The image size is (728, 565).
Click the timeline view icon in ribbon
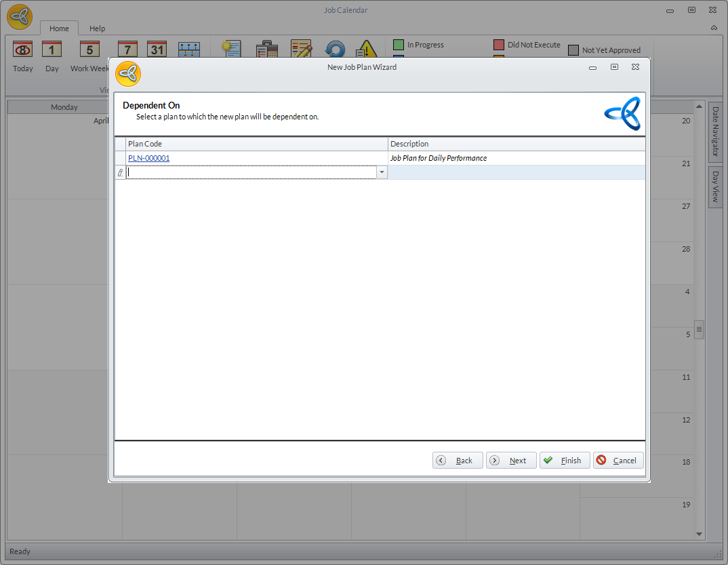pyautogui.click(x=189, y=50)
